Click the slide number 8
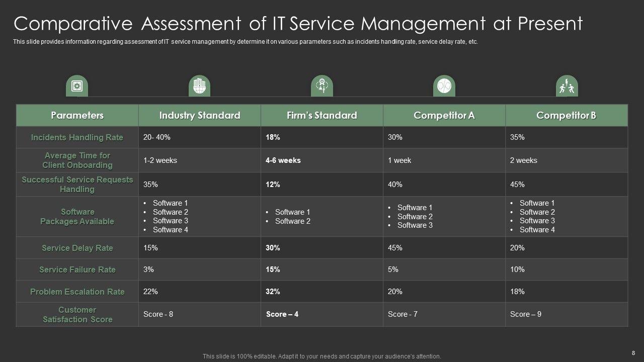Image resolution: width=644 pixels, height=362 pixels. click(x=633, y=353)
